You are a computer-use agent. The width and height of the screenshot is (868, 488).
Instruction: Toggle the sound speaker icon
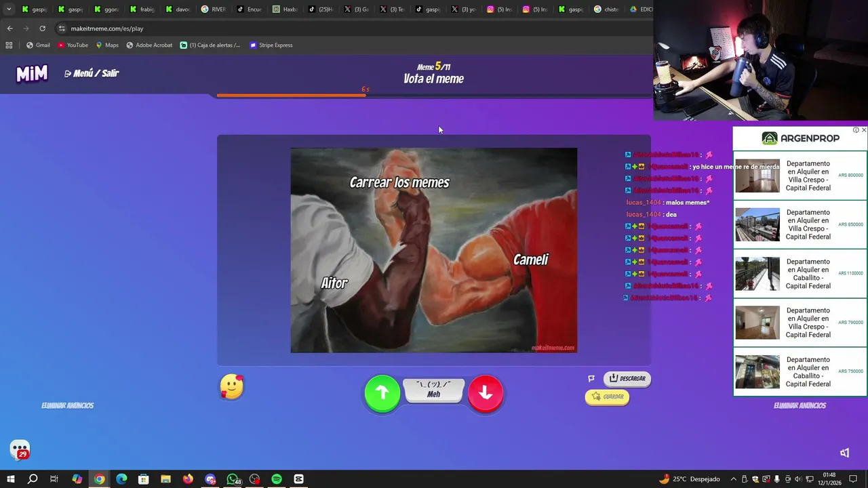point(844,453)
